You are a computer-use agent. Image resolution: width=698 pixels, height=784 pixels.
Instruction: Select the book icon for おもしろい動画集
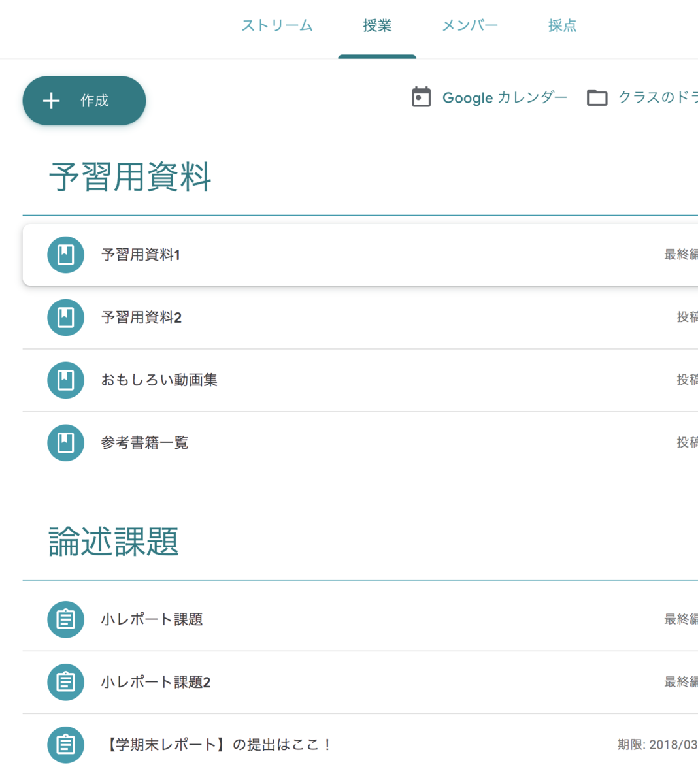(65, 380)
